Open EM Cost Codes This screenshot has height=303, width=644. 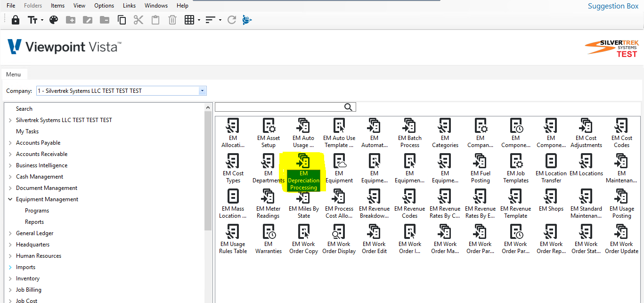tap(622, 133)
